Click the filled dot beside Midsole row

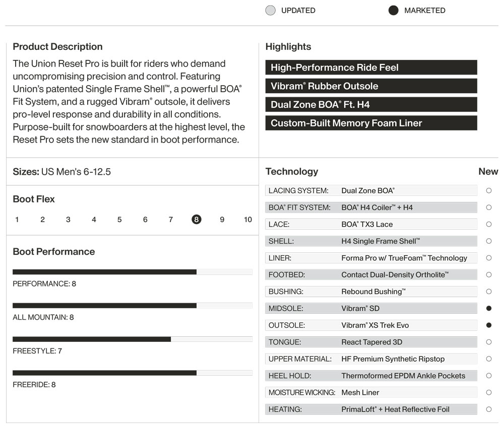click(488, 308)
